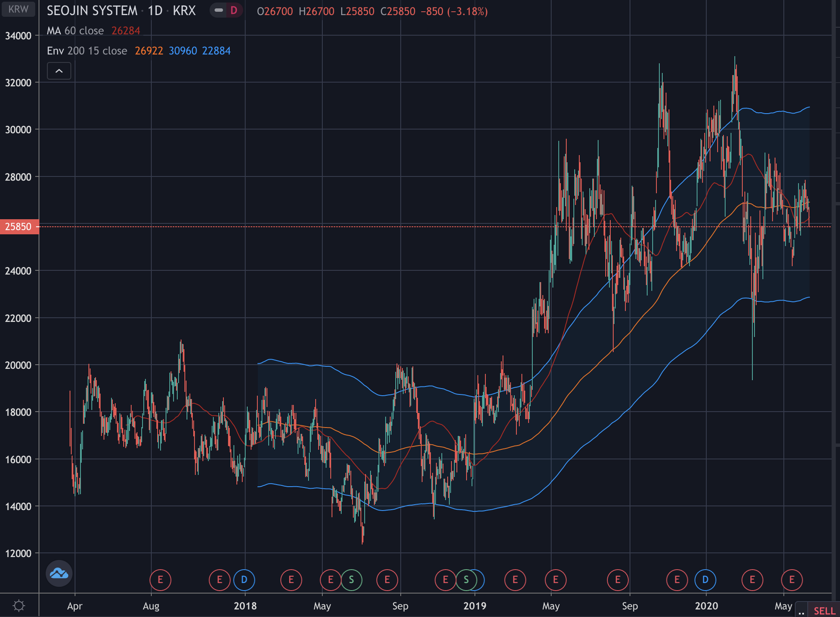Select the Env 200 15 close legend
Viewport: 840px width, 617px height.
tap(87, 51)
